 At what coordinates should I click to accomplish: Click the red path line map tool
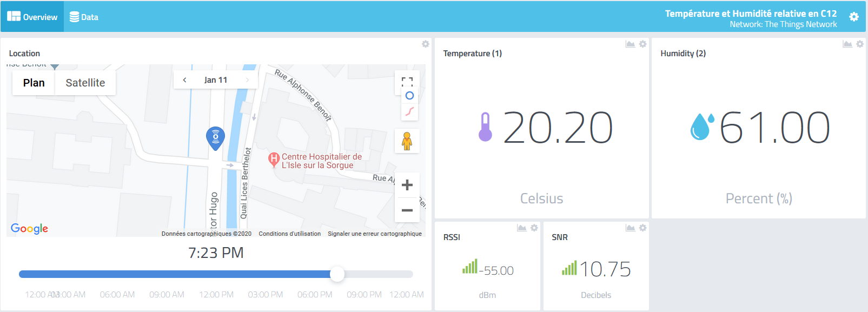click(x=409, y=112)
